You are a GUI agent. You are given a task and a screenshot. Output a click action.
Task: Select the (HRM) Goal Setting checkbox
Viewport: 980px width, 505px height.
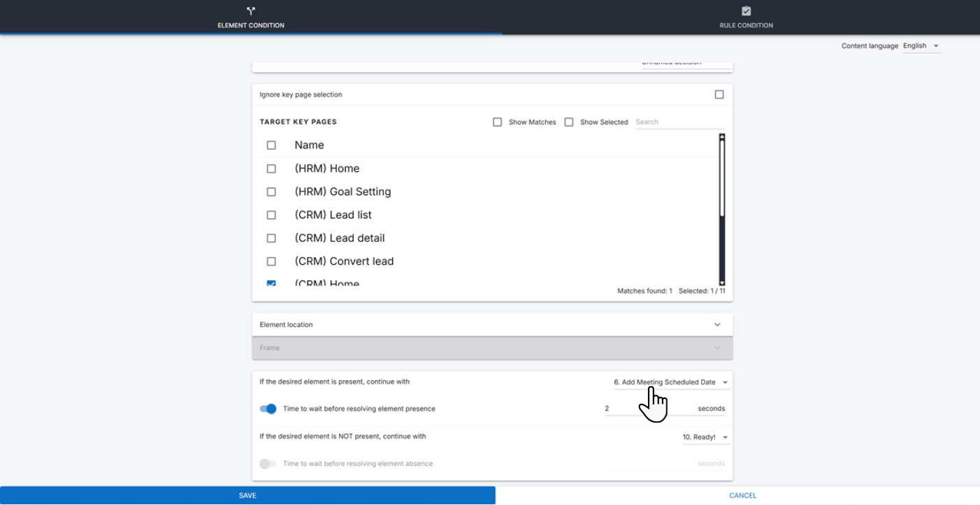271,192
